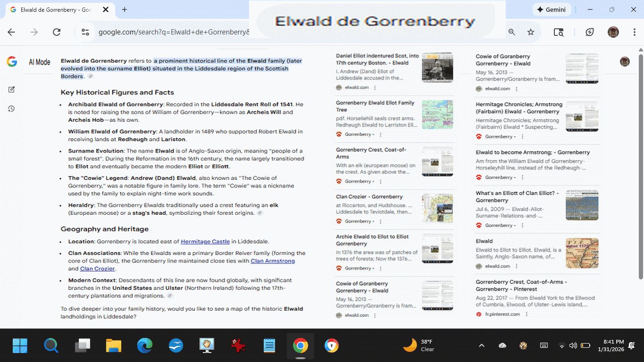Click the browser reload page icon
Image resolution: width=644 pixels, height=362 pixels.
click(57, 32)
